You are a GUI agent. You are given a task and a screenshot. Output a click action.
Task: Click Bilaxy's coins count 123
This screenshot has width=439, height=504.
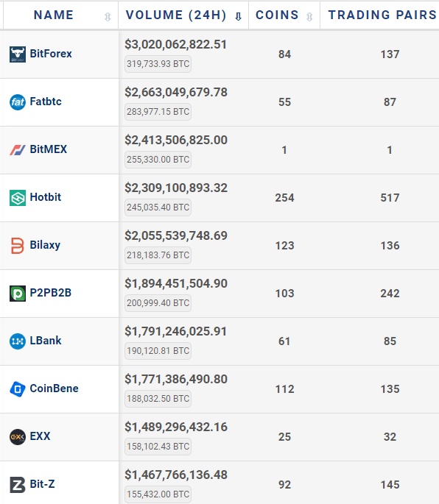[x=284, y=246]
